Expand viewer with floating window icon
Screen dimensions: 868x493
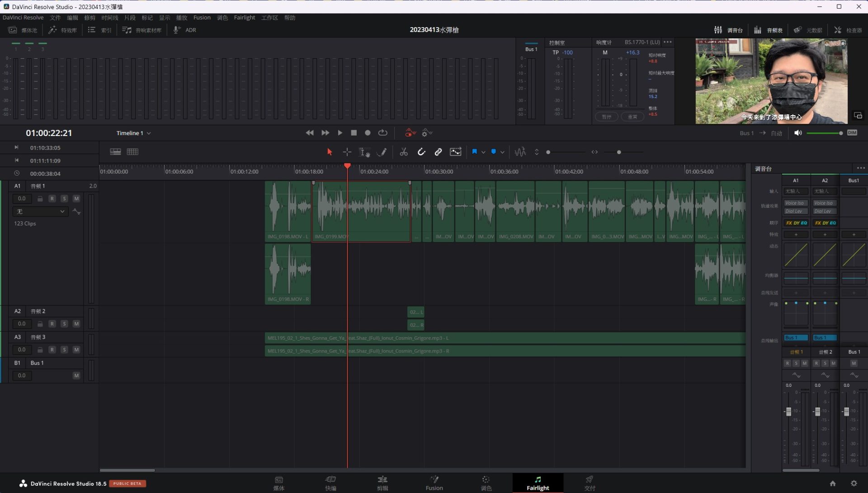pyautogui.click(x=858, y=115)
